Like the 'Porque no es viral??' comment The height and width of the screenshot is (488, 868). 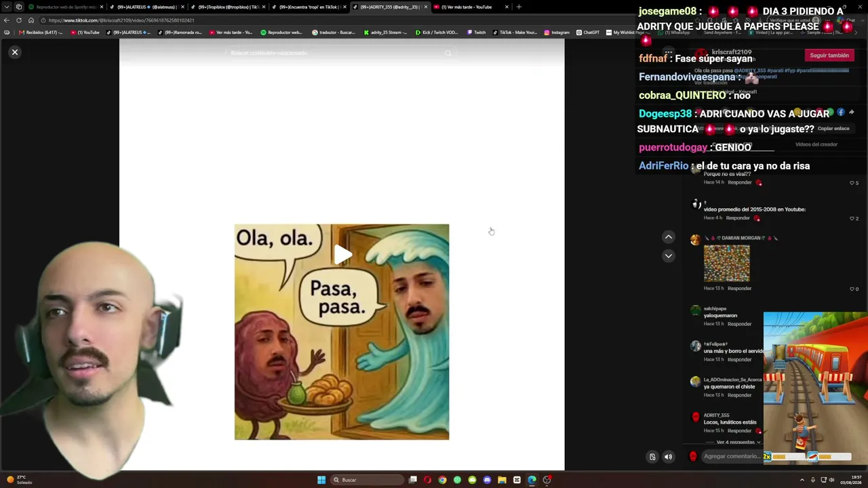[x=854, y=183]
